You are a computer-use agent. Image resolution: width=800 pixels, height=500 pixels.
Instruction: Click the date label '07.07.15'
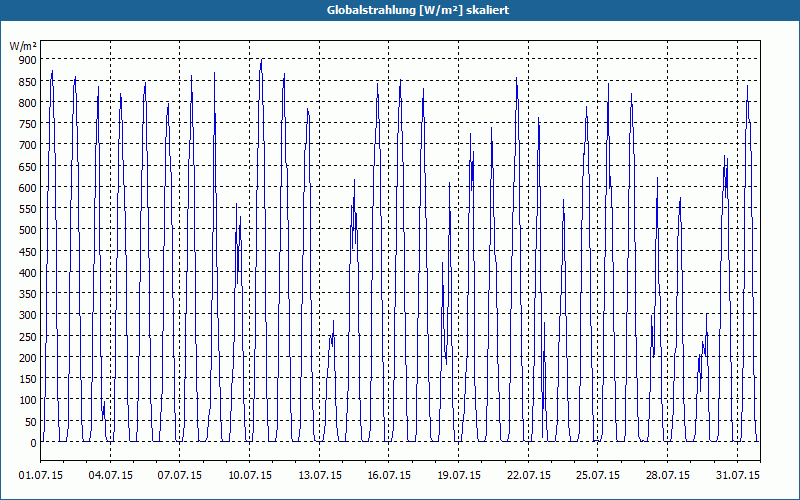coord(180,475)
